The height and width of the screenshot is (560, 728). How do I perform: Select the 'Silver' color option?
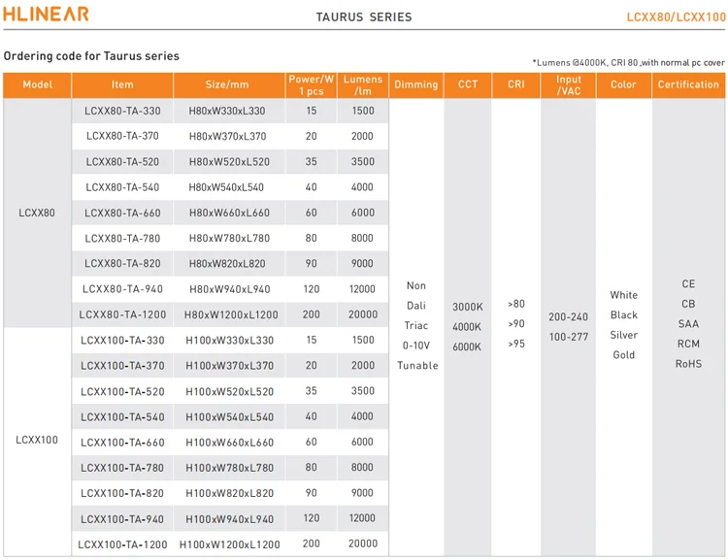pos(623,335)
